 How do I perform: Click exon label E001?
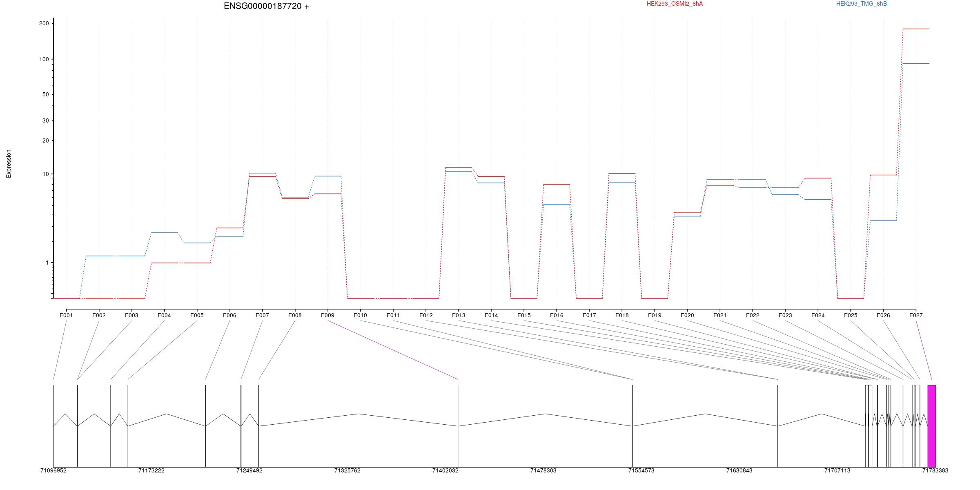click(x=66, y=315)
